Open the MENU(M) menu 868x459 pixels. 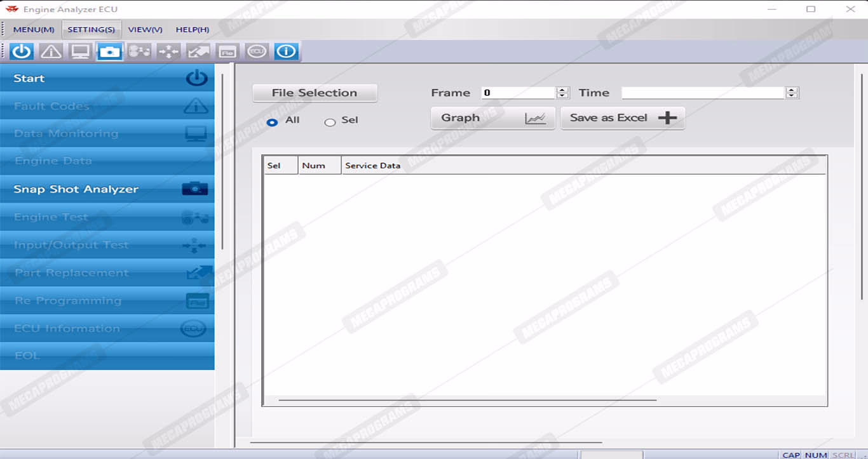(34, 30)
